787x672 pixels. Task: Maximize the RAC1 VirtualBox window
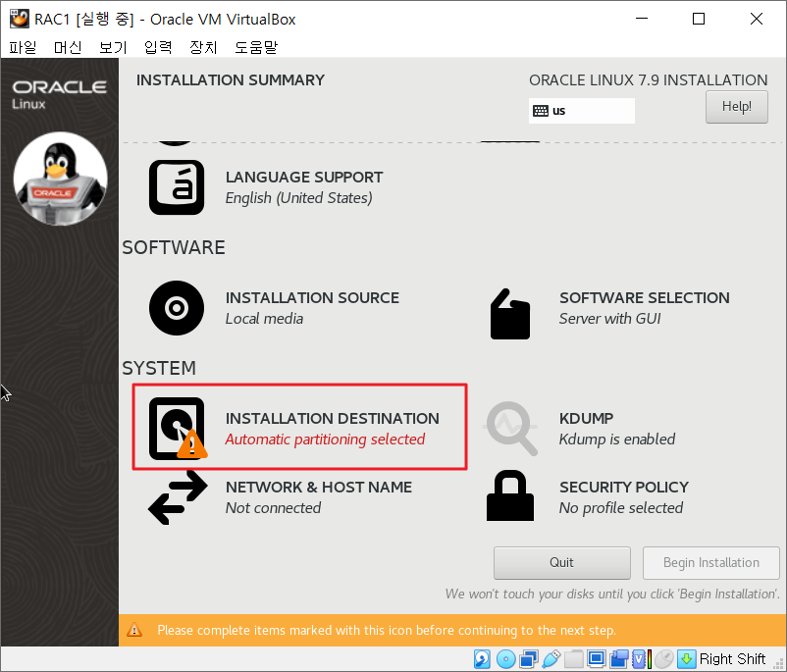(x=698, y=19)
